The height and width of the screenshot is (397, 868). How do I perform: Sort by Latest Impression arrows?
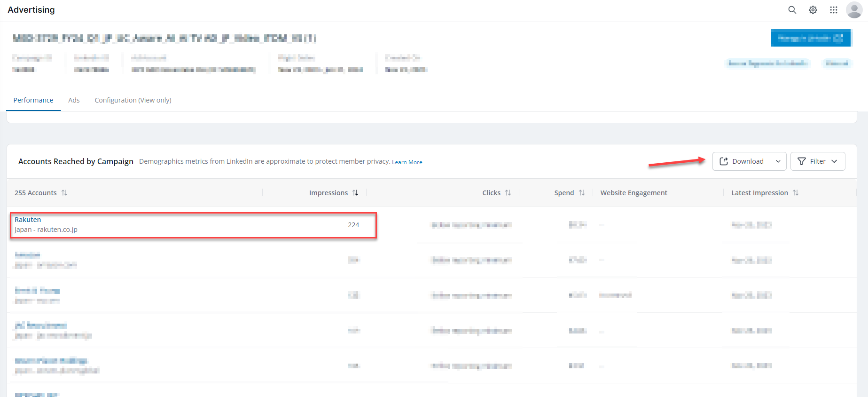click(x=796, y=193)
